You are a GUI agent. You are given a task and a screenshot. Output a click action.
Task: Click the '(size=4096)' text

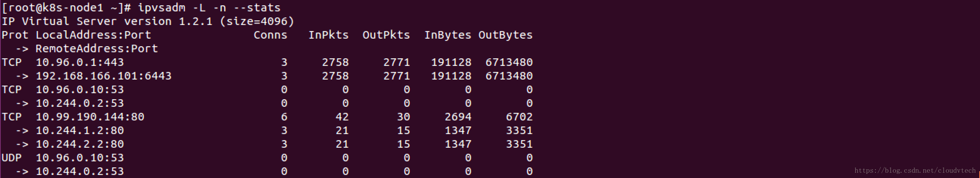pos(257,21)
